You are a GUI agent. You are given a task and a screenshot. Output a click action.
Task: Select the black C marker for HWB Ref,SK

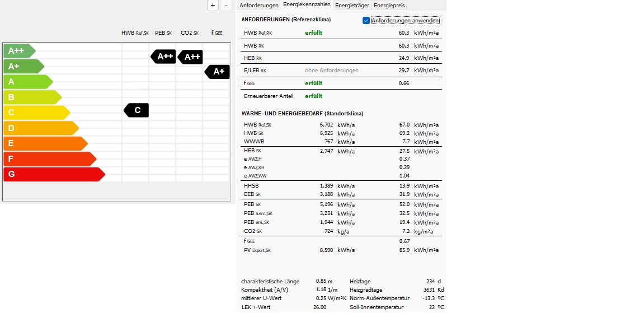tap(137, 110)
